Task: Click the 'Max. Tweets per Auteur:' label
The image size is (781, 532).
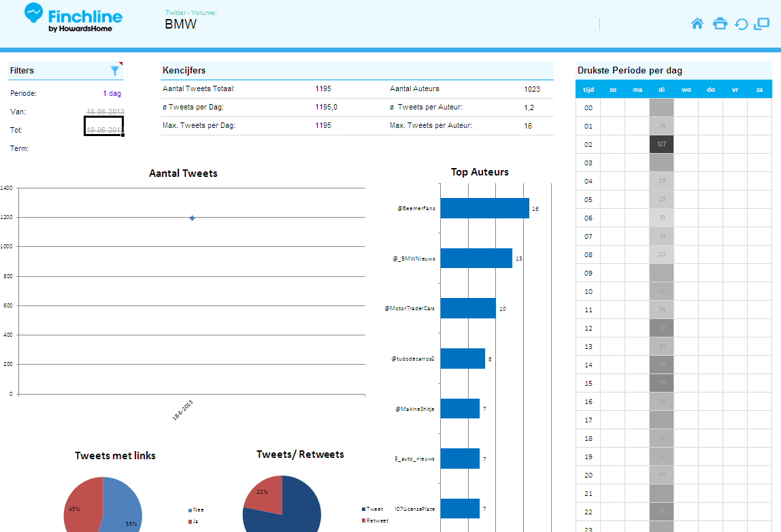Action: (431, 126)
